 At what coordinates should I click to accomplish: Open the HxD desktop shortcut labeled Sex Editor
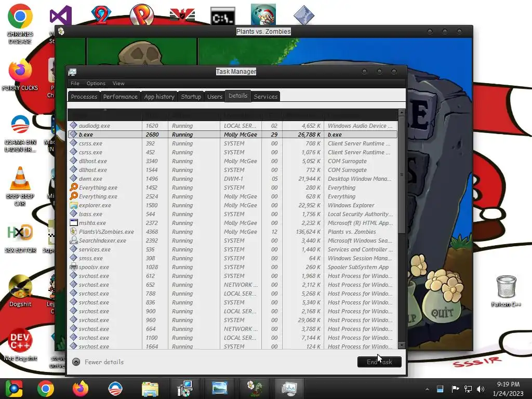[x=20, y=237]
